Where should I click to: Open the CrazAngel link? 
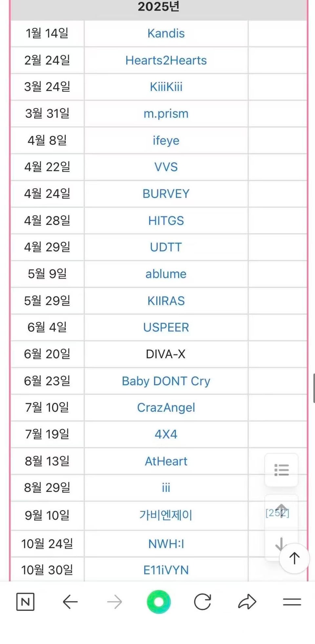166,408
